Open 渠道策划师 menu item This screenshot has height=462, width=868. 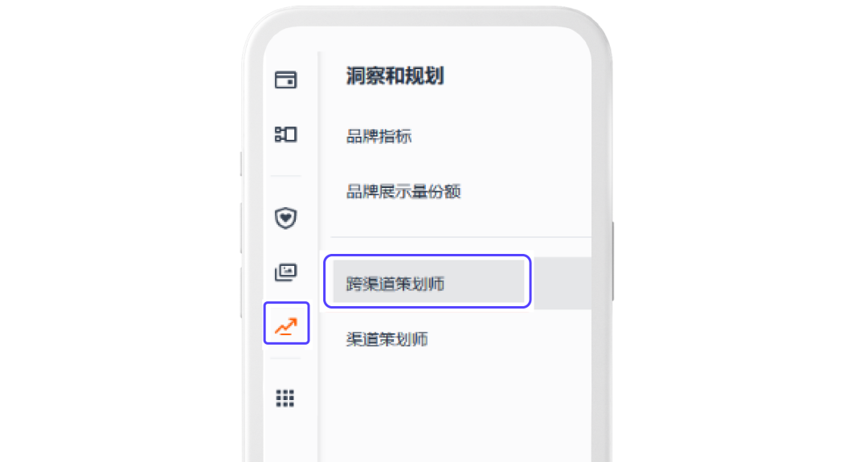point(387,338)
